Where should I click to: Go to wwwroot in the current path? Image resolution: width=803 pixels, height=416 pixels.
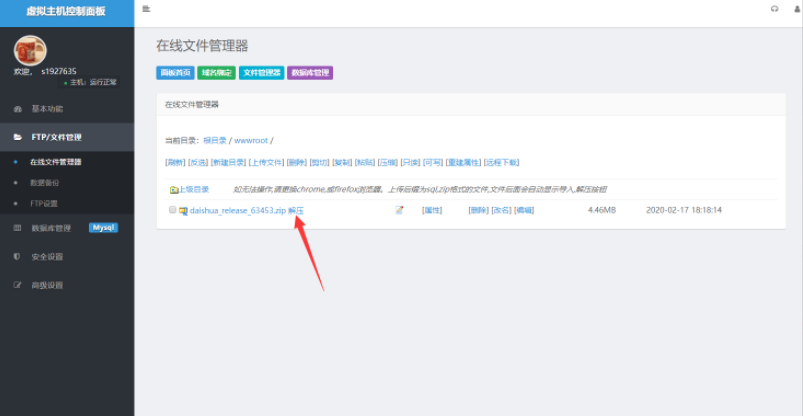251,140
